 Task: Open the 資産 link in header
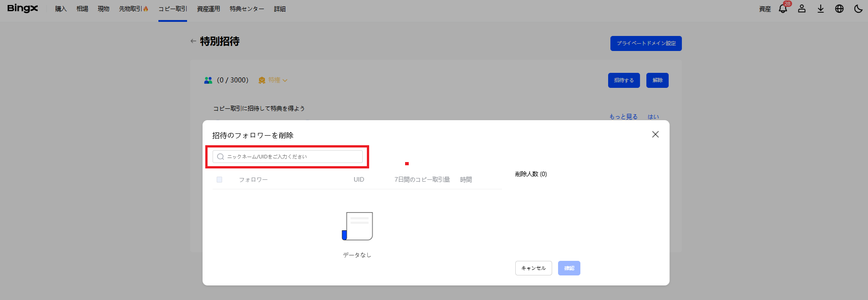point(765,9)
